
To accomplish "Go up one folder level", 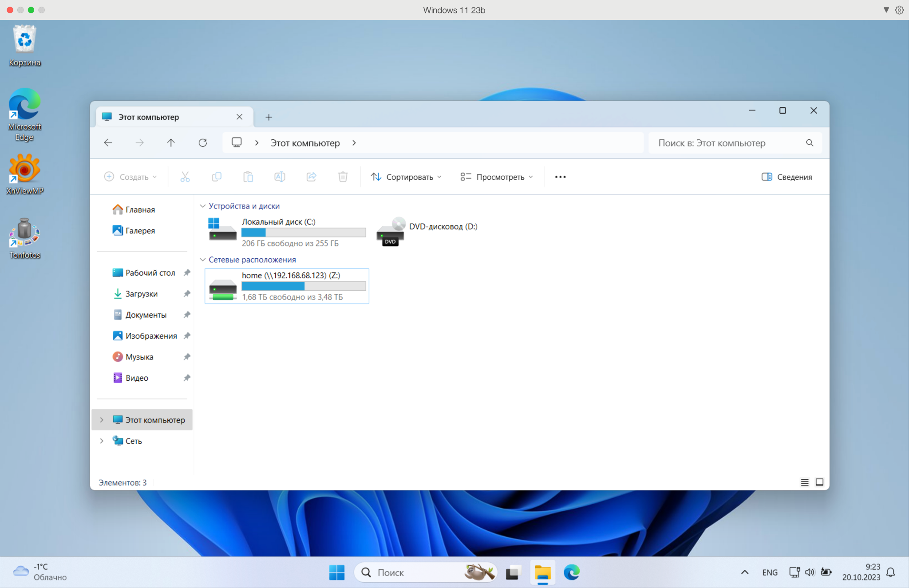I will point(171,143).
